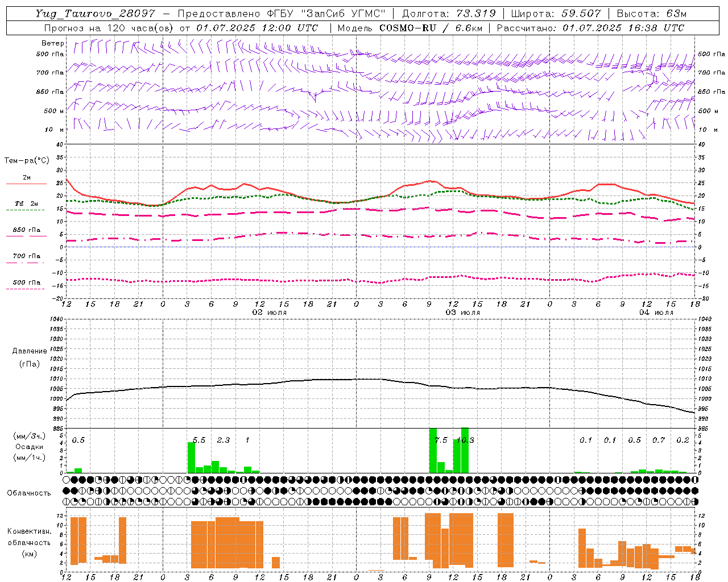Click the longitude value Долгота: 73.319
This screenshot has width=728, height=582.
(449, 14)
